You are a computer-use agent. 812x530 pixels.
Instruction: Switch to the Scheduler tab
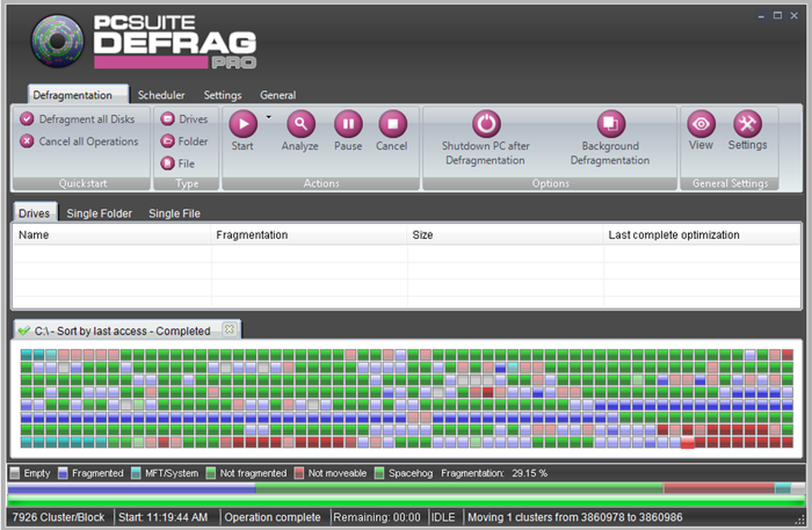coord(161,95)
